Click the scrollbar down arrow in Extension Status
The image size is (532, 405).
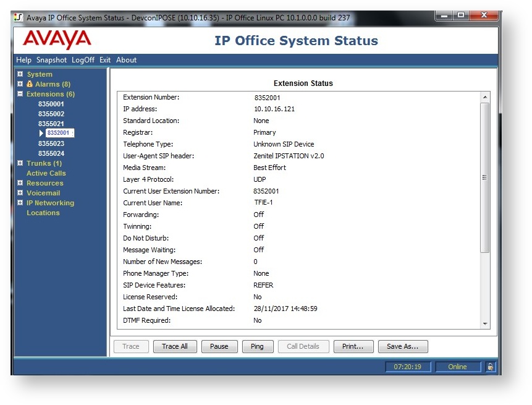pos(484,323)
